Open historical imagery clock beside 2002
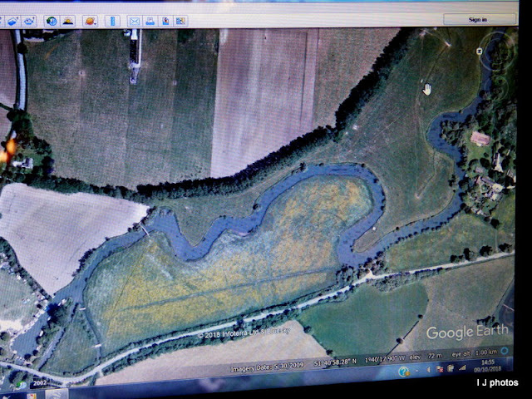 tap(21, 384)
